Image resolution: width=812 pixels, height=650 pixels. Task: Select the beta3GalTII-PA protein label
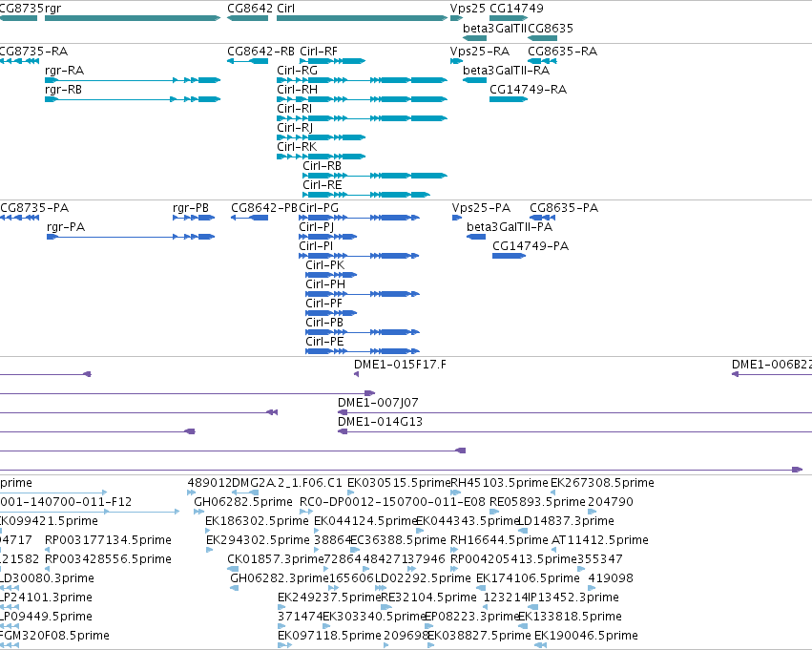[510, 227]
